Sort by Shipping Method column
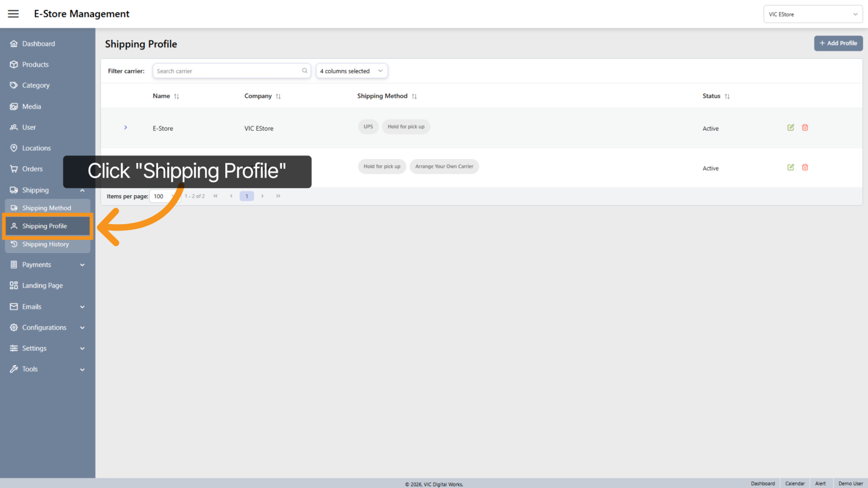Screen dimensions: 868x488 tap(414, 97)
